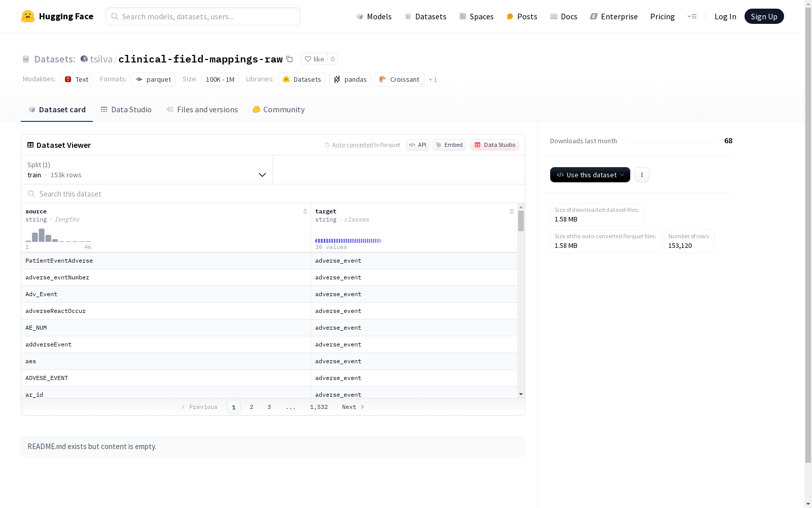Focus the search models, datasets, users field
812x508 pixels.
point(203,16)
